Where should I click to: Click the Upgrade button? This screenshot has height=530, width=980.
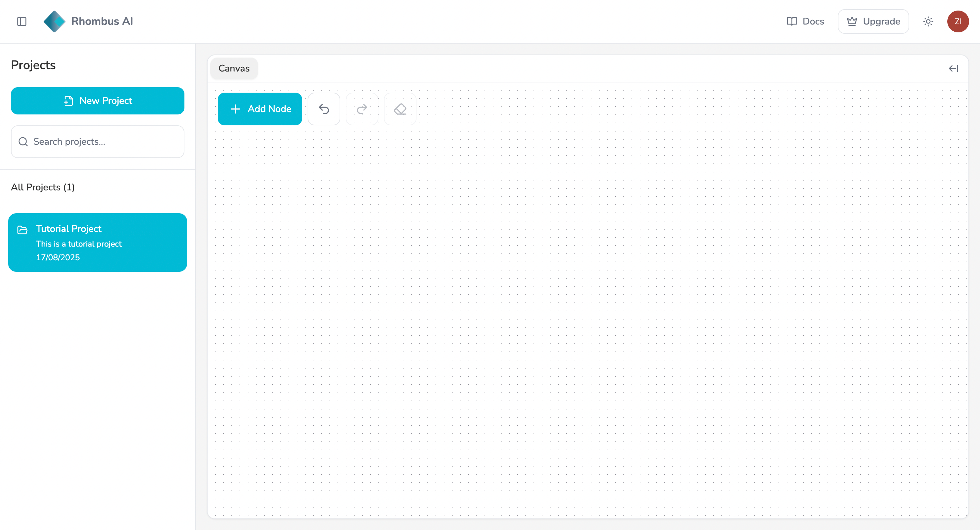pos(873,21)
